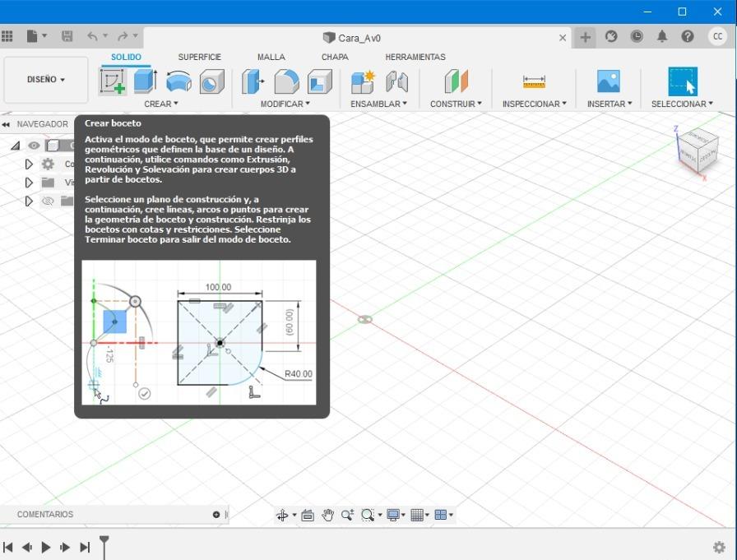Click the ViewCube orientation cube
The width and height of the screenshot is (737, 560).
tap(697, 150)
